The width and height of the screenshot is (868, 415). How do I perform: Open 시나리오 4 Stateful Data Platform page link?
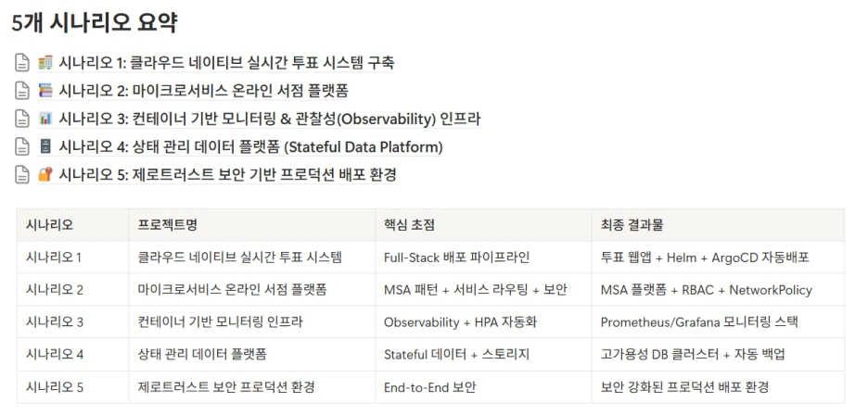click(x=250, y=146)
